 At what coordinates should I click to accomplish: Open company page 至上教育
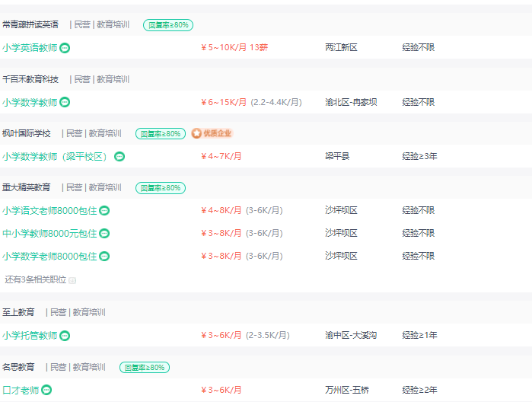pos(18,312)
